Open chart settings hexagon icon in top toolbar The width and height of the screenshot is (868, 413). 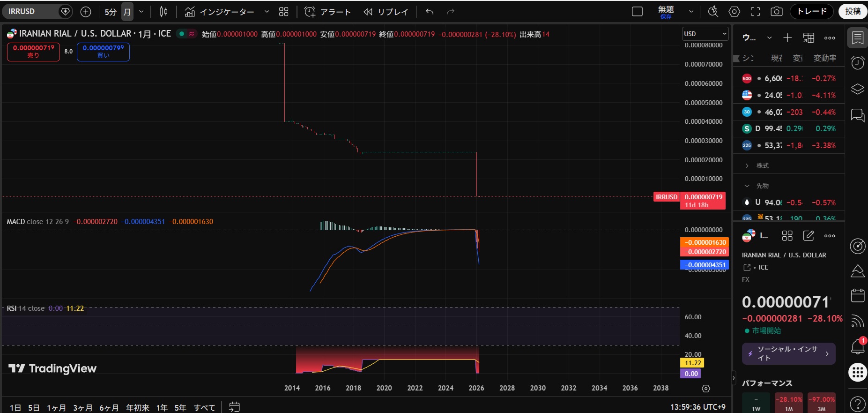734,12
